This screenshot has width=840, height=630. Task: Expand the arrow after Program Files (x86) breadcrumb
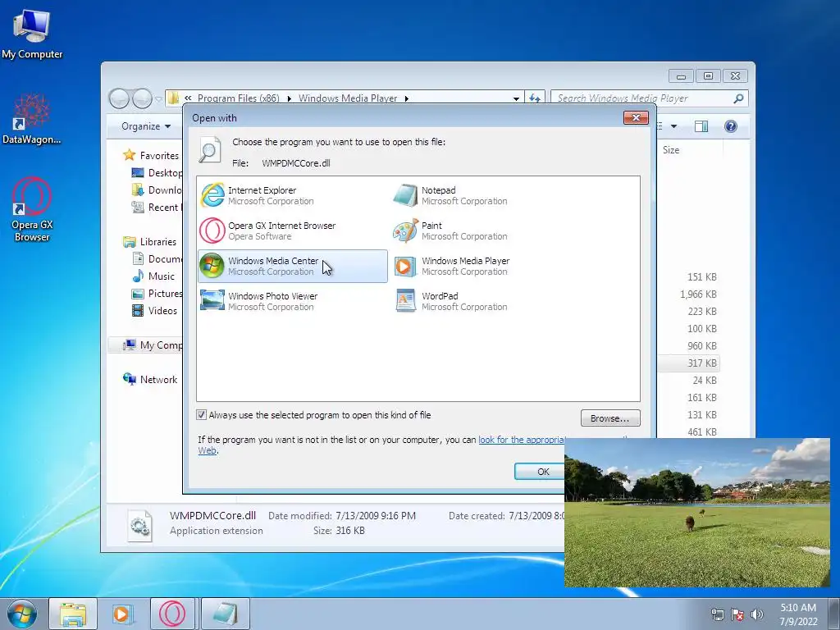(289, 98)
